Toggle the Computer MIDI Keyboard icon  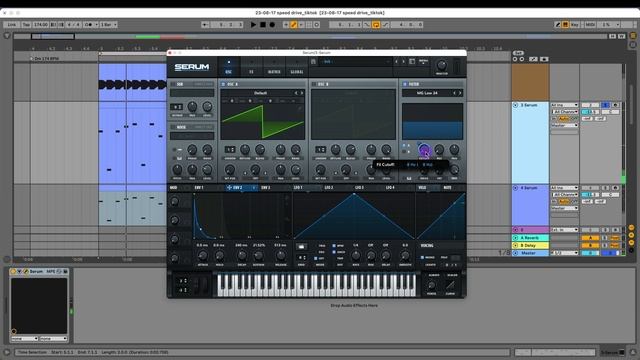[x=565, y=24]
